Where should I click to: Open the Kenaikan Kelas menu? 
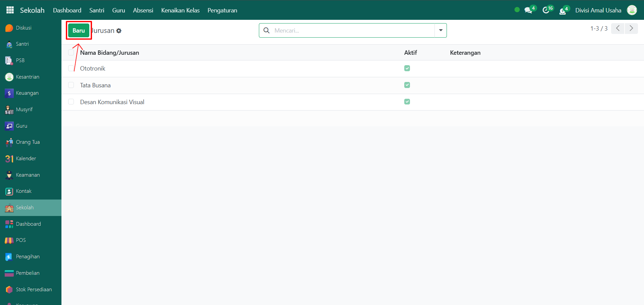coord(180,10)
